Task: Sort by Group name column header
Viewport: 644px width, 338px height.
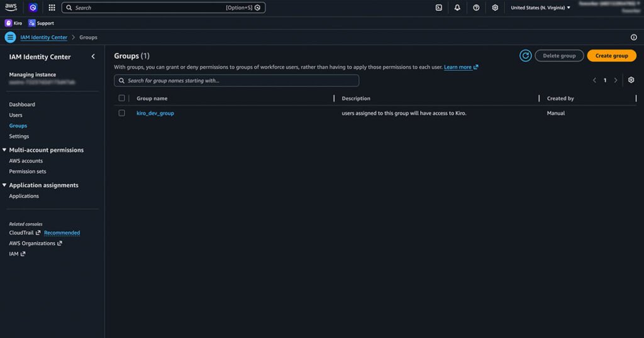Action: [152, 99]
